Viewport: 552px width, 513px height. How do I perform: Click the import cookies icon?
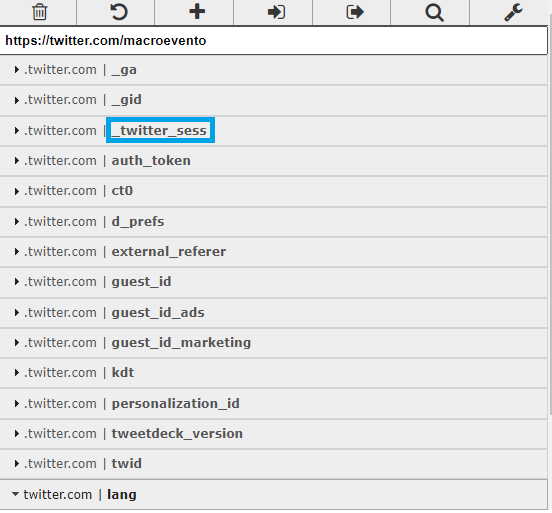pyautogui.click(x=276, y=12)
